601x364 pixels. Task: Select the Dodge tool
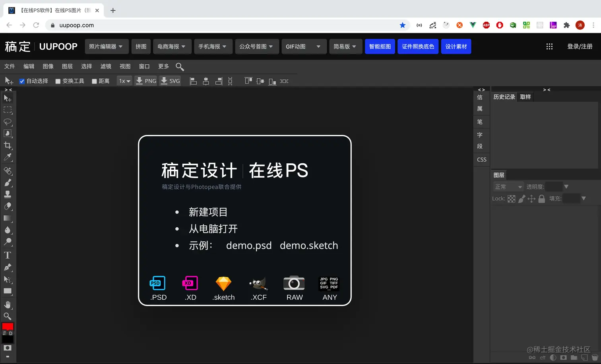[x=8, y=242]
